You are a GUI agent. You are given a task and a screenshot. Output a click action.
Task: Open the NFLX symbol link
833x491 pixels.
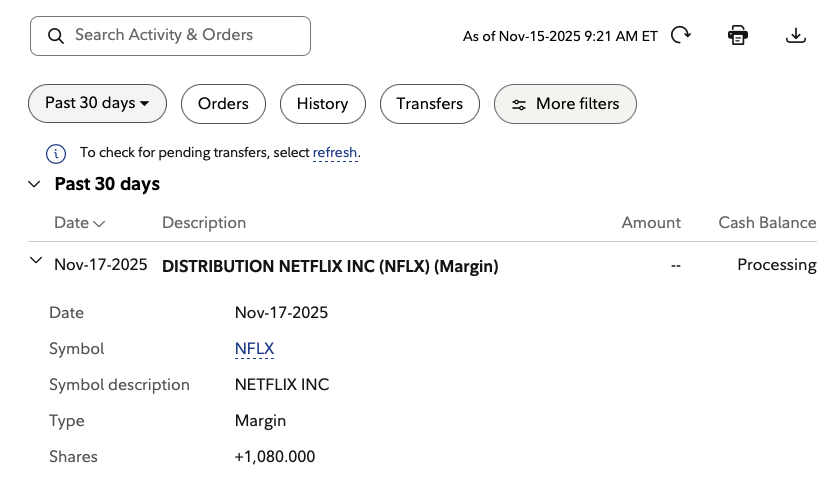(254, 349)
